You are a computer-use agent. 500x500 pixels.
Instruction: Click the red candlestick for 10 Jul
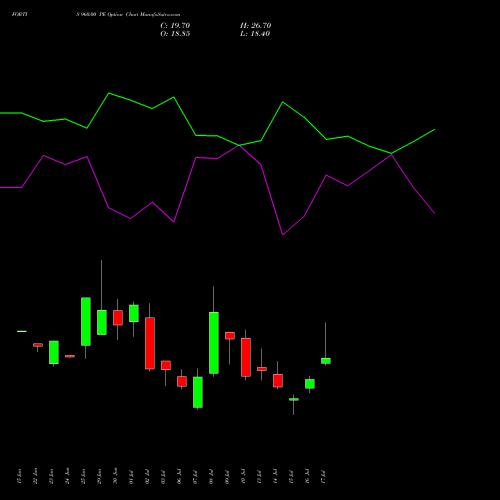[x=246, y=357]
